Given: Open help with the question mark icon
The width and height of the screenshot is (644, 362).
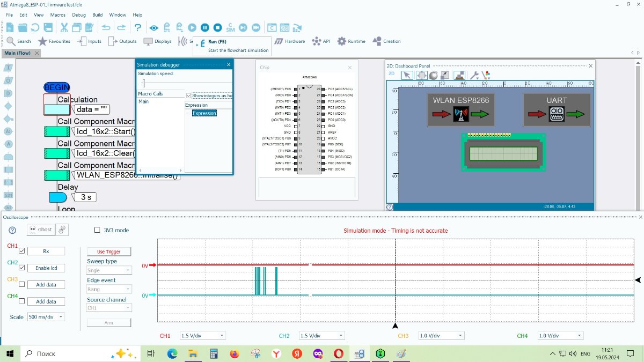Looking at the screenshot, I should [x=138, y=27].
